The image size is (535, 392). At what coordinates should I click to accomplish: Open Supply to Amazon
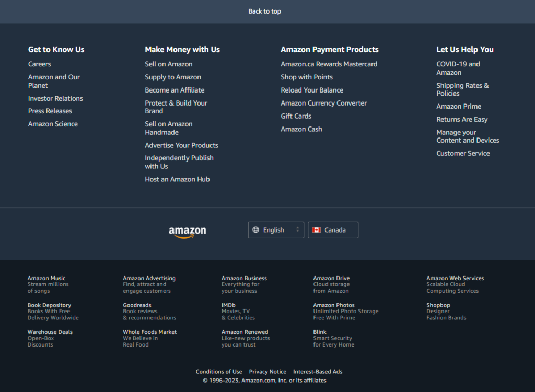[x=173, y=77]
